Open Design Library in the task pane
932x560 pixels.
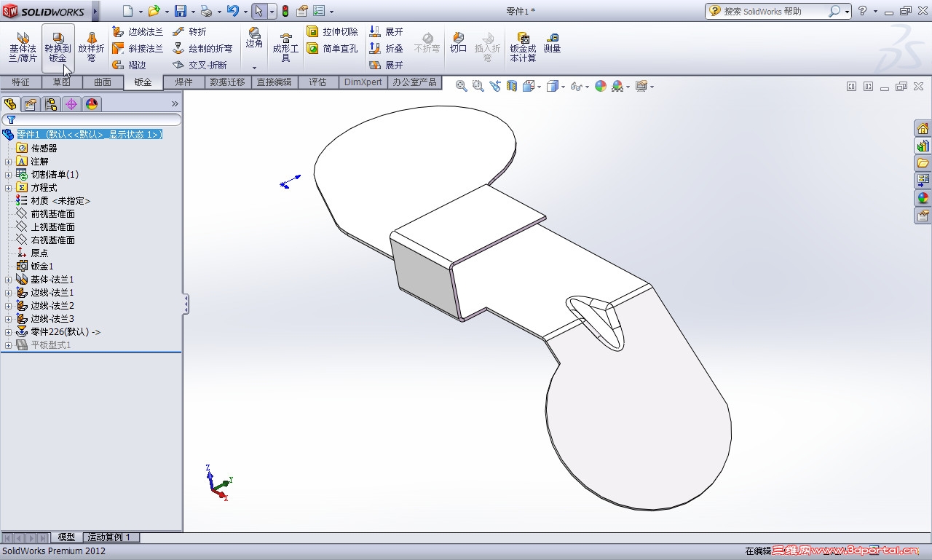pyautogui.click(x=923, y=146)
